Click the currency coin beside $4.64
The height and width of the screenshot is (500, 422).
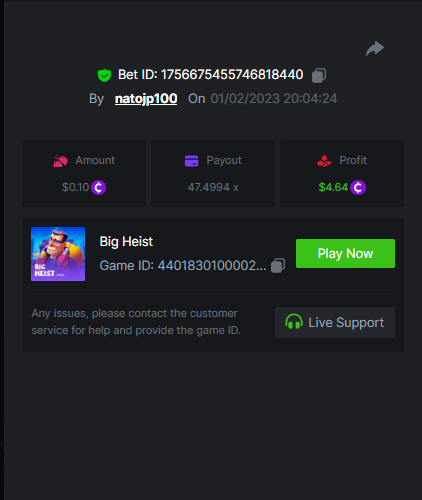[x=358, y=187]
